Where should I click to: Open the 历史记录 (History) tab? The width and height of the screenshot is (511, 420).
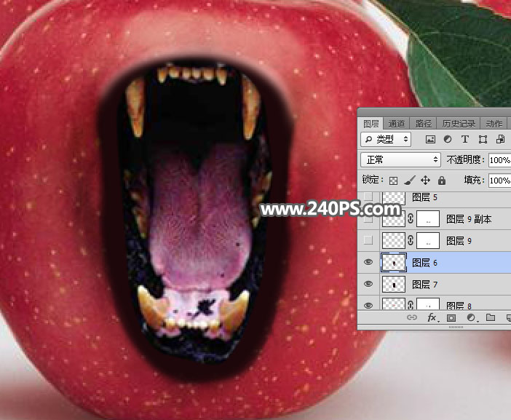(459, 124)
